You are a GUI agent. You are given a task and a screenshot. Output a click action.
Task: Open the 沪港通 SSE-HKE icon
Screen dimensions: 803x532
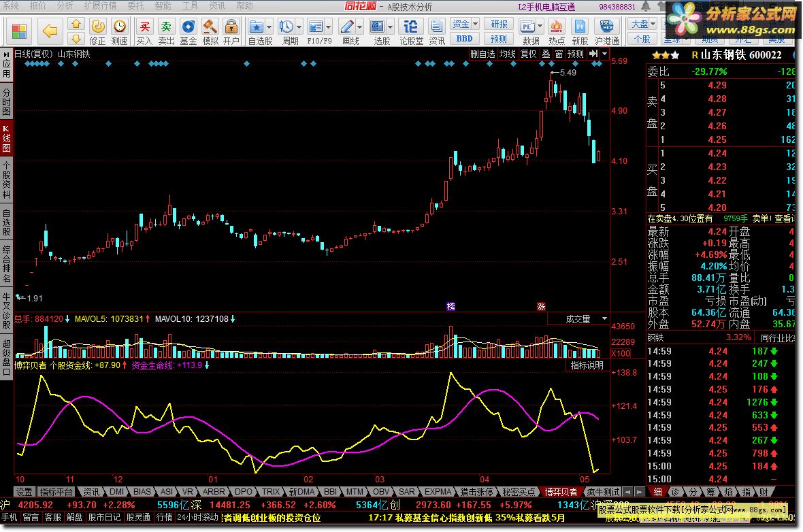[606, 32]
